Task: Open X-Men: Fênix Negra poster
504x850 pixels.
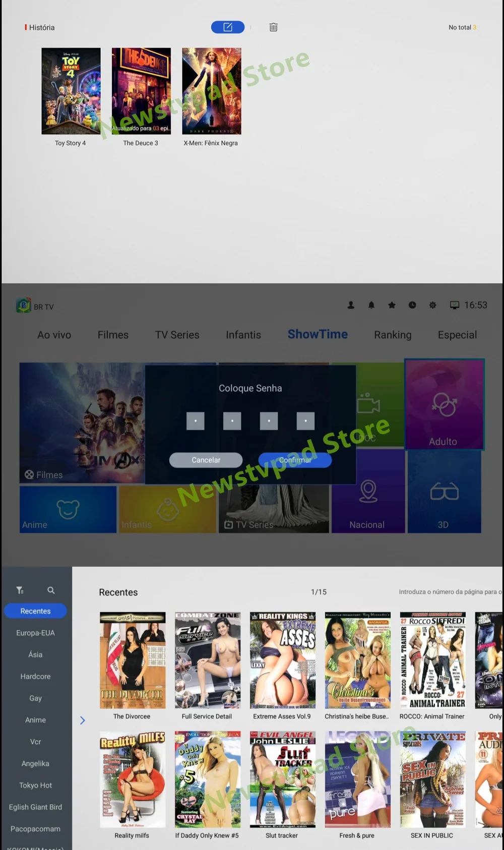Action: [212, 91]
